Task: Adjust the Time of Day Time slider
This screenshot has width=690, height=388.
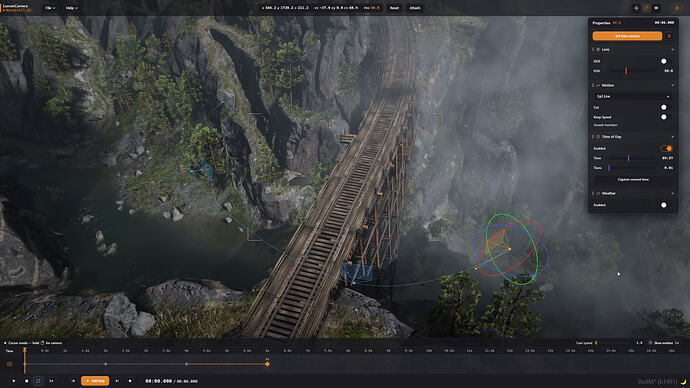Action: pos(634,158)
